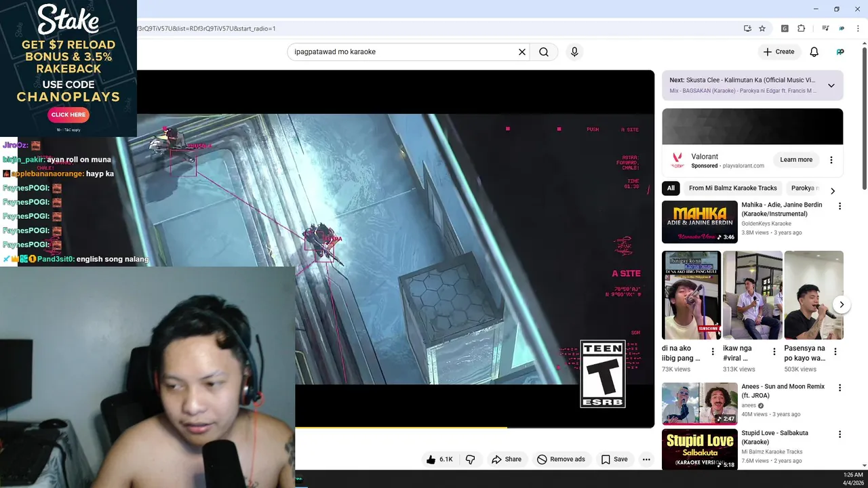The height and width of the screenshot is (488, 868).
Task: Click the ESRB Teen rating badge
Action: [603, 374]
